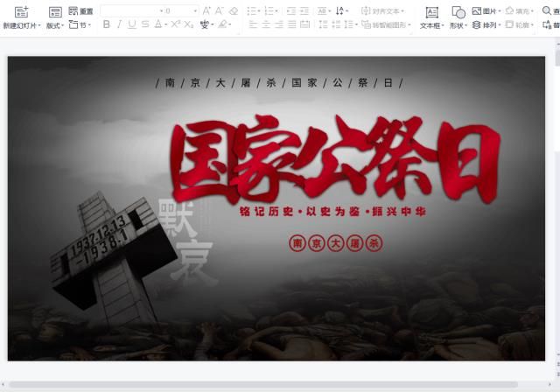Click the increase indent icon

[x=304, y=11]
